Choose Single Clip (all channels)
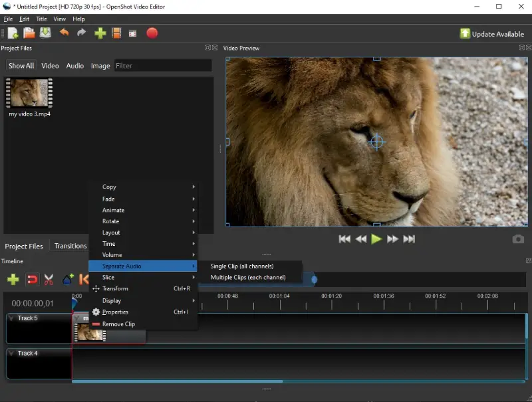532x402 pixels. (251, 266)
